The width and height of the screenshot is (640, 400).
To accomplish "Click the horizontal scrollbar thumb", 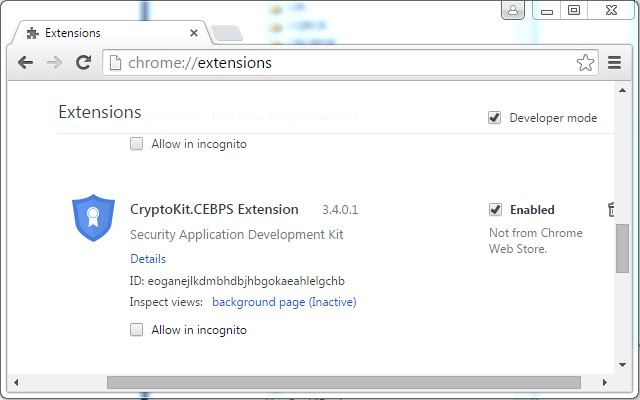I will 344,382.
